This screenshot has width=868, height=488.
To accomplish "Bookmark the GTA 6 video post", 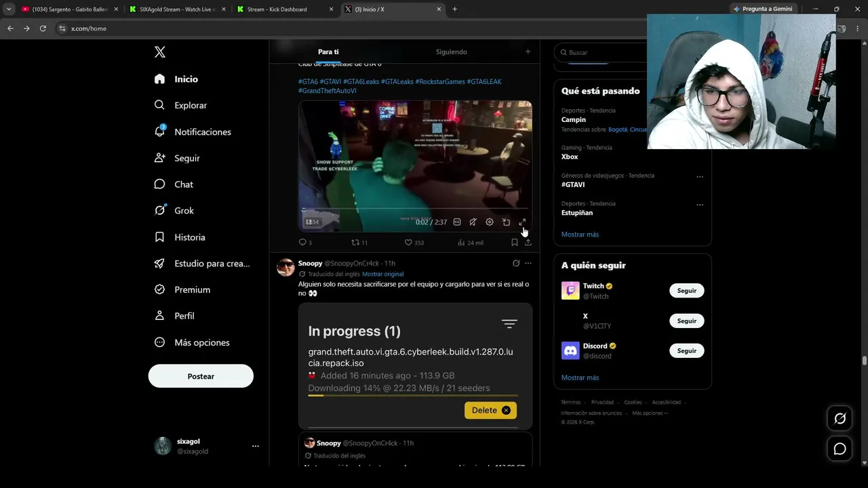I will pos(515,243).
